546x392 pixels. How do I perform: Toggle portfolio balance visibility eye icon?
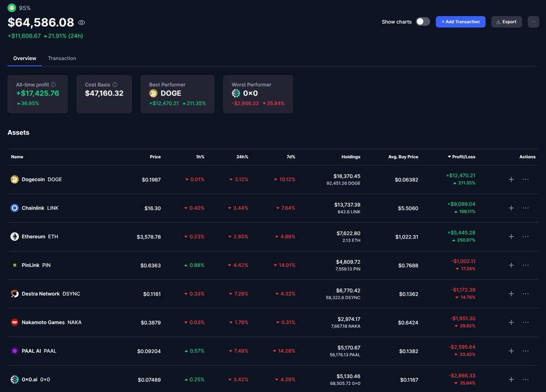(x=81, y=23)
